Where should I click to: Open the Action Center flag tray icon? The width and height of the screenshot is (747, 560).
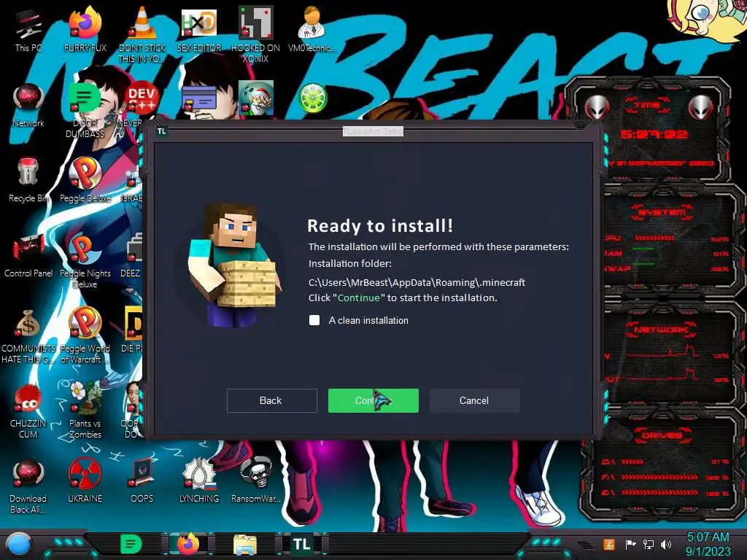tap(631, 544)
